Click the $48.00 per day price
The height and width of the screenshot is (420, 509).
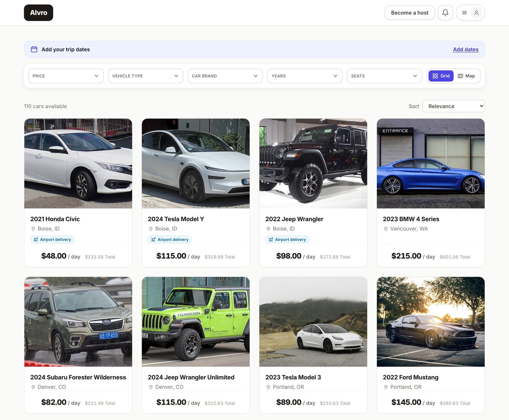click(x=61, y=256)
